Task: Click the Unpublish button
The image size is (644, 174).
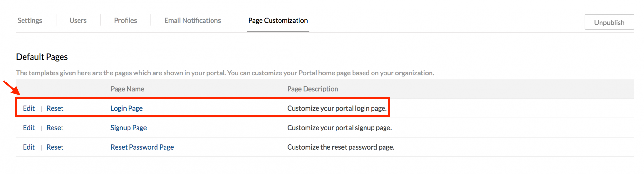Action: click(x=609, y=22)
